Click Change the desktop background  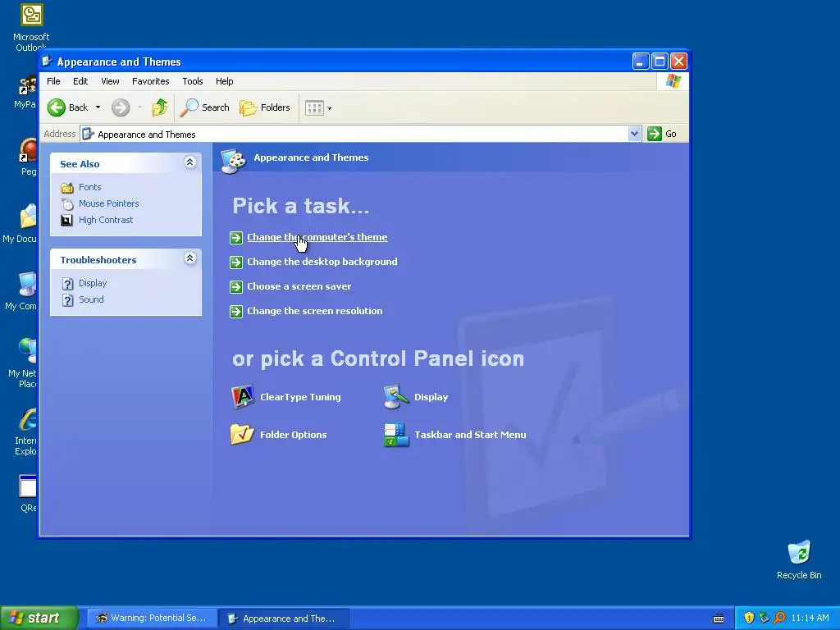322,262
